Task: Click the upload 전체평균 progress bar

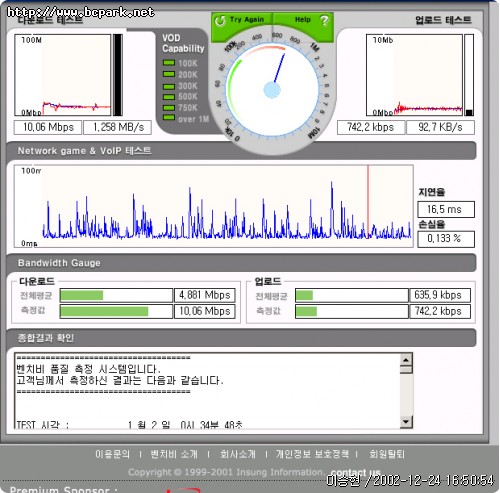Action: point(352,295)
